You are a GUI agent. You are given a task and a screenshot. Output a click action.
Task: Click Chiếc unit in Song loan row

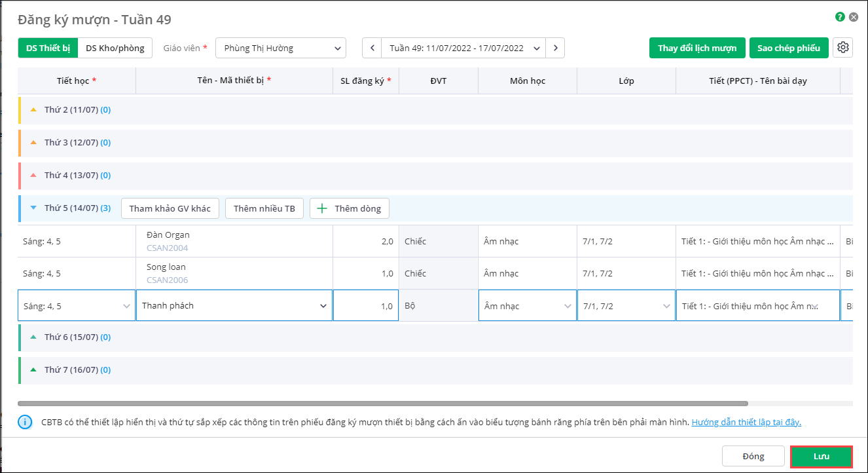point(415,273)
